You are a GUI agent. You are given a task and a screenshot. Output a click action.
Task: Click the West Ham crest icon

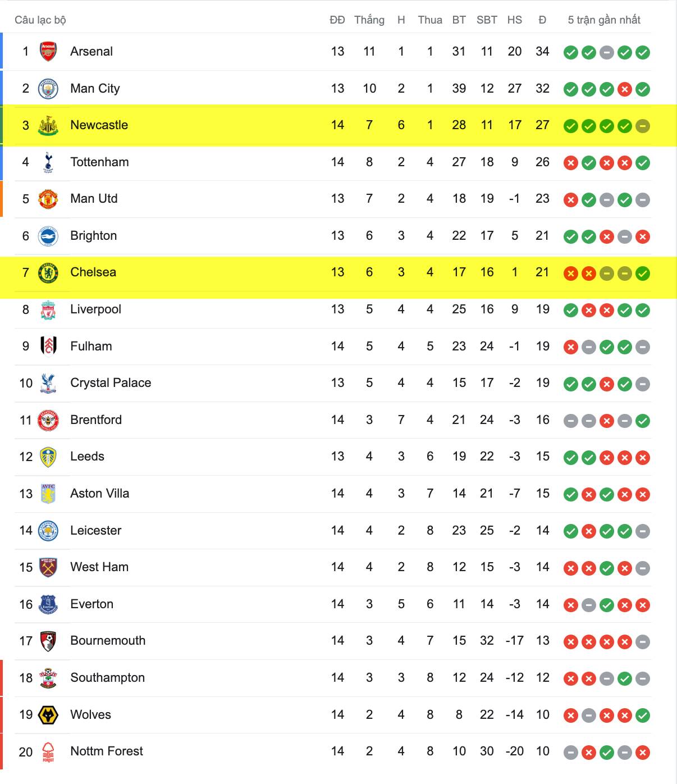point(48,568)
